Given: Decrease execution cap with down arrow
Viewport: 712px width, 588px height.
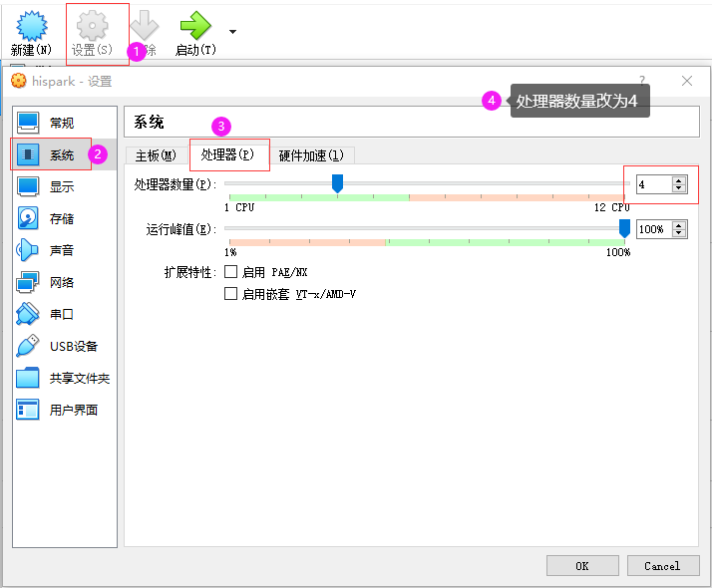Looking at the screenshot, I should (679, 233).
